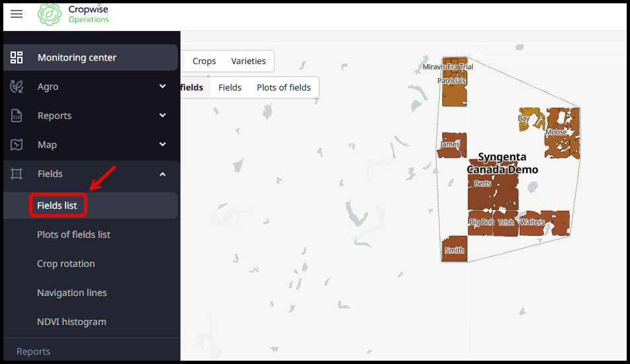Viewport: 630px width, 364px height.
Task: Click the Smith field on map
Action: (454, 249)
